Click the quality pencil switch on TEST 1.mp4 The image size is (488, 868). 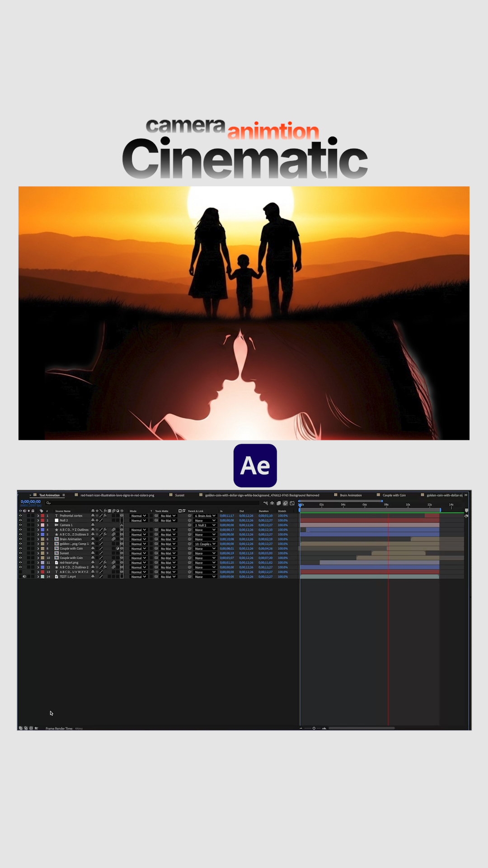point(101,576)
